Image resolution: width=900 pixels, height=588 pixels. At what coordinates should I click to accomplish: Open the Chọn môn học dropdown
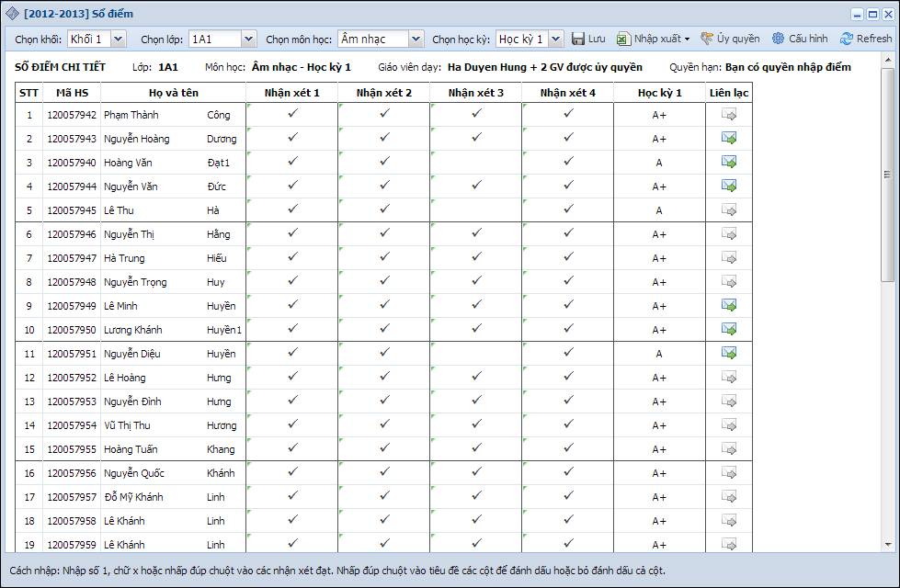[416, 39]
